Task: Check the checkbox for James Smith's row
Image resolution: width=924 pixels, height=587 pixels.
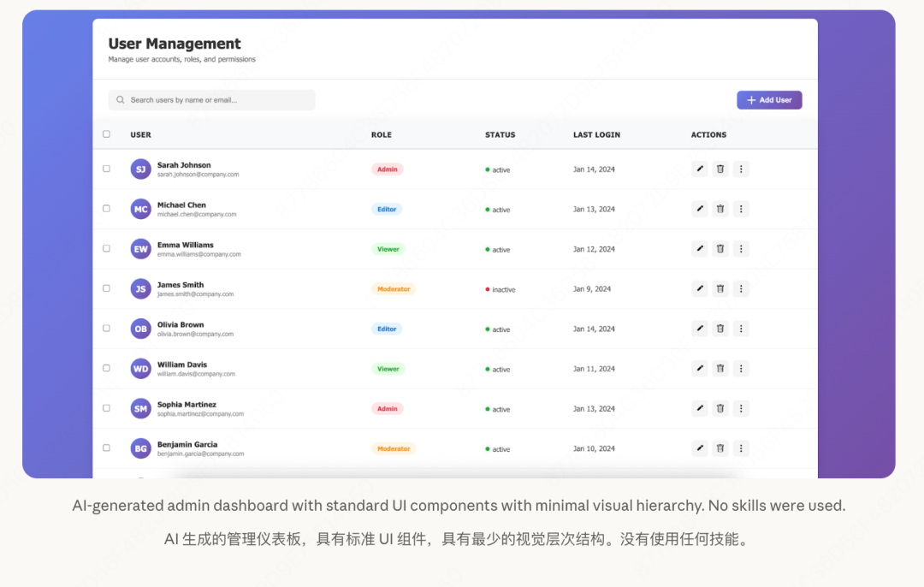Action: [106, 288]
